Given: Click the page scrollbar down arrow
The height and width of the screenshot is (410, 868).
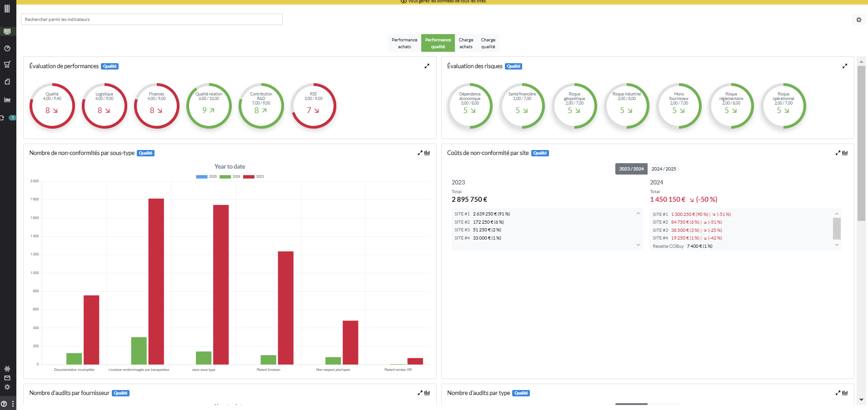Looking at the screenshot, I should coord(861,400).
